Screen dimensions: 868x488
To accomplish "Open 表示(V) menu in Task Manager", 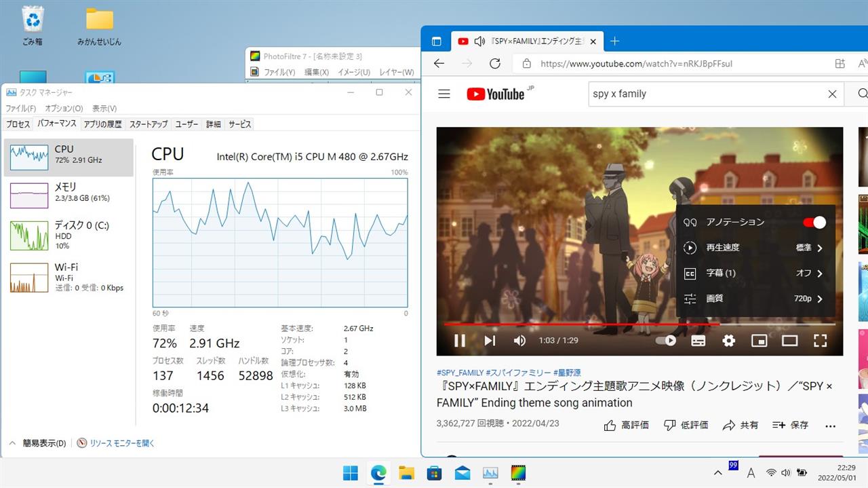I will (x=104, y=109).
